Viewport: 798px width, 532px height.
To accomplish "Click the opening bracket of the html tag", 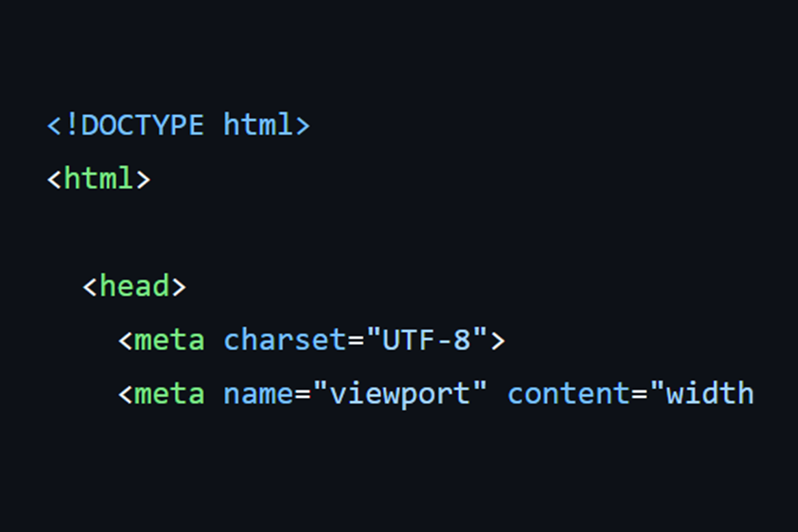I will (x=55, y=179).
